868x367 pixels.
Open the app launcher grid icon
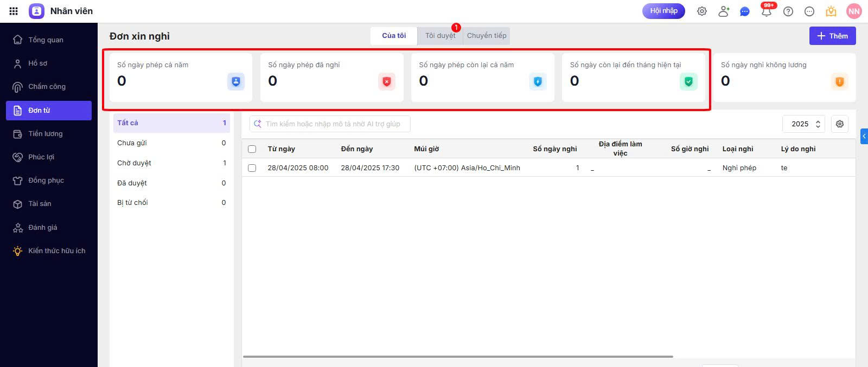pos(14,11)
